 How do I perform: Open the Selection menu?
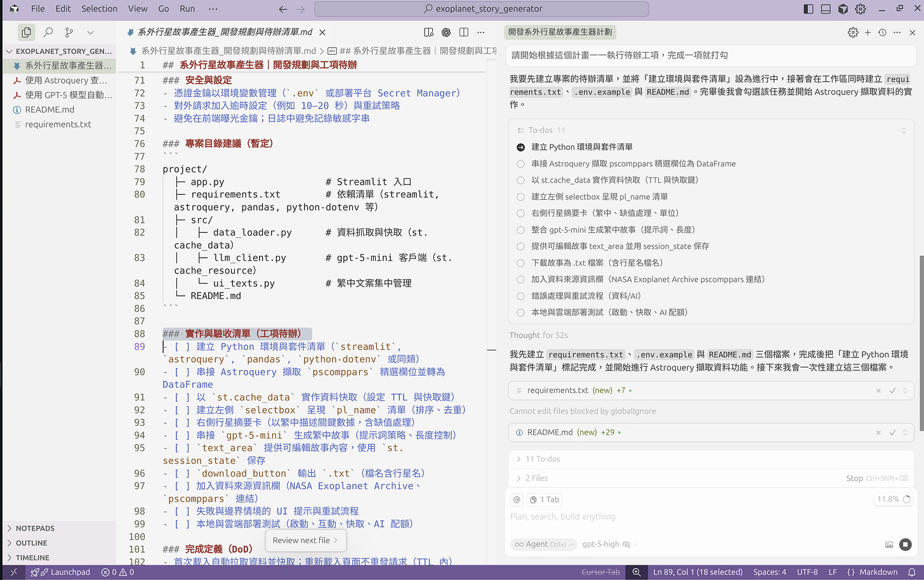(x=100, y=9)
